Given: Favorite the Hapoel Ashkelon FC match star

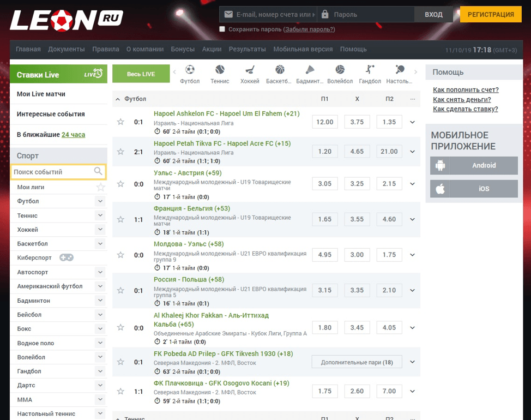Looking at the screenshot, I should (120, 122).
